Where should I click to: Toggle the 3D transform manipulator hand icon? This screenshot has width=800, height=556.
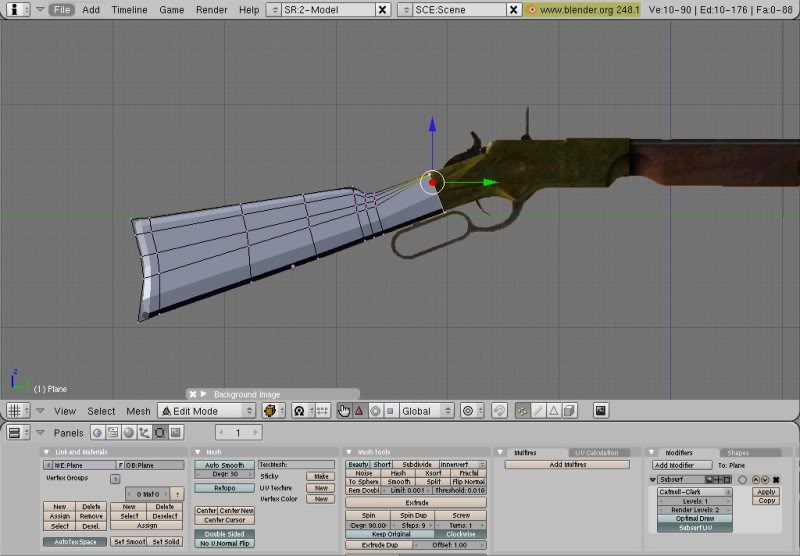tap(344, 411)
